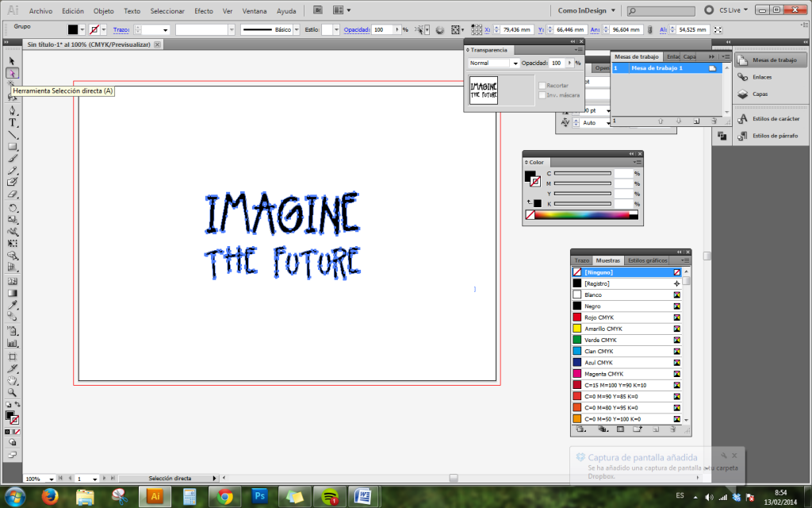This screenshot has width=812, height=508.
Task: Create a new artboard in Mesas de trabajo
Action: [697, 121]
